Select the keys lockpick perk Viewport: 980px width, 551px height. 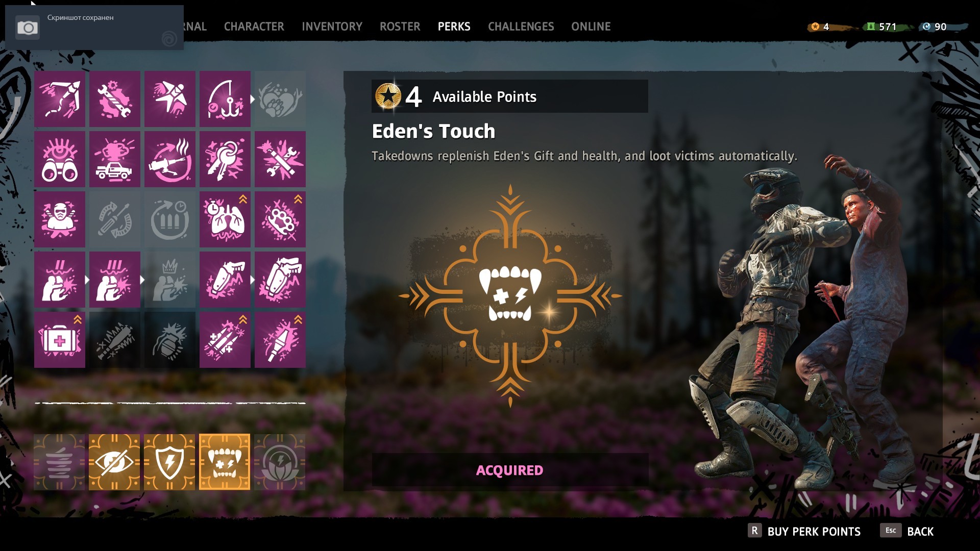coord(225,159)
